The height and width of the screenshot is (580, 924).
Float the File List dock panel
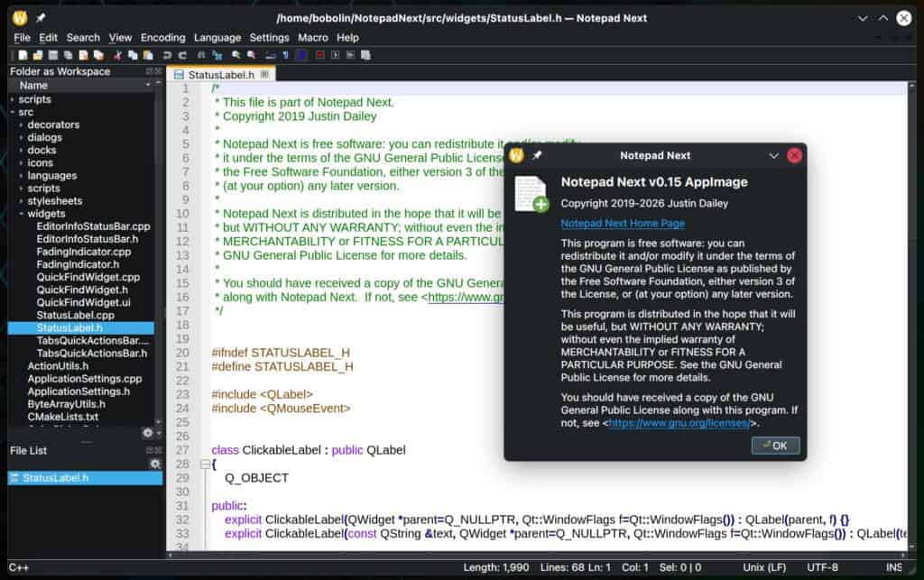(x=150, y=450)
